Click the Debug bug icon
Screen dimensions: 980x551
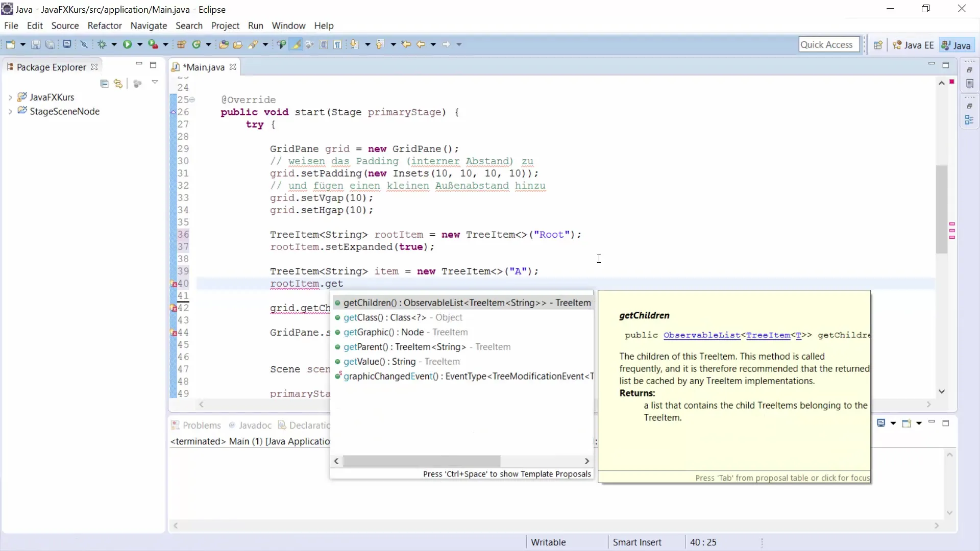click(102, 44)
